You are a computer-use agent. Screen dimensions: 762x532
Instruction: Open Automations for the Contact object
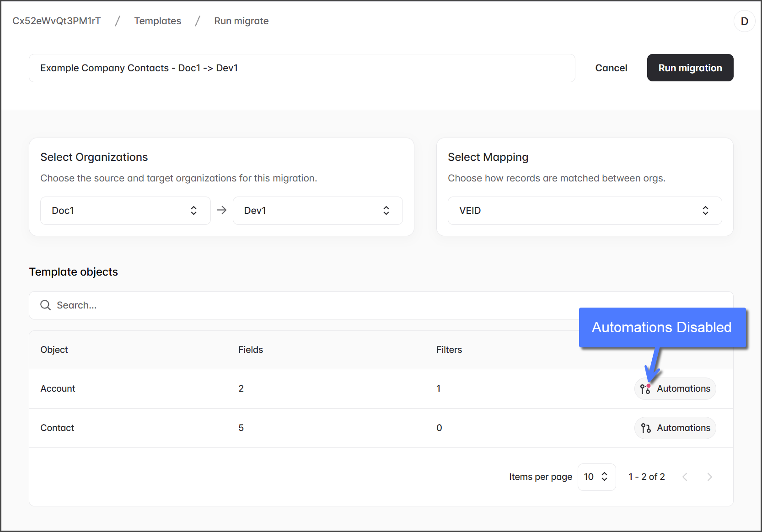click(675, 428)
